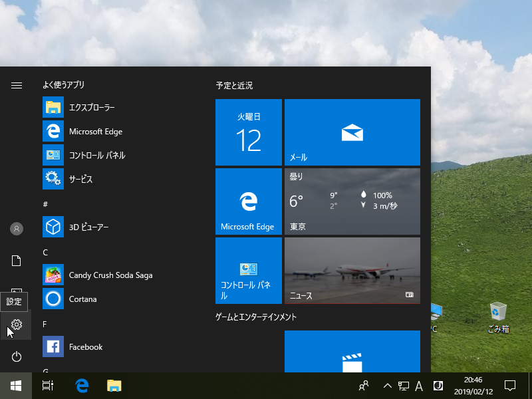
Task: Select the ごみ箱 desktop icon
Action: click(x=498, y=318)
